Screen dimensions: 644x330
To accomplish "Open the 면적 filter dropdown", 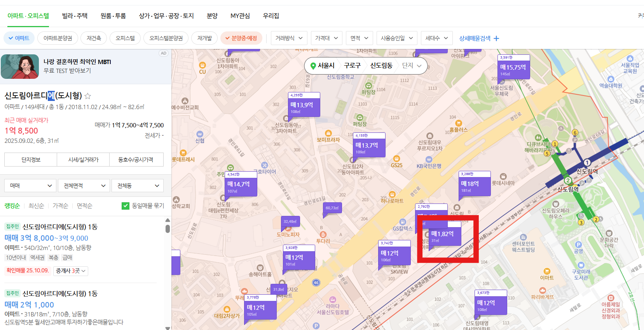I will pyautogui.click(x=360, y=38).
